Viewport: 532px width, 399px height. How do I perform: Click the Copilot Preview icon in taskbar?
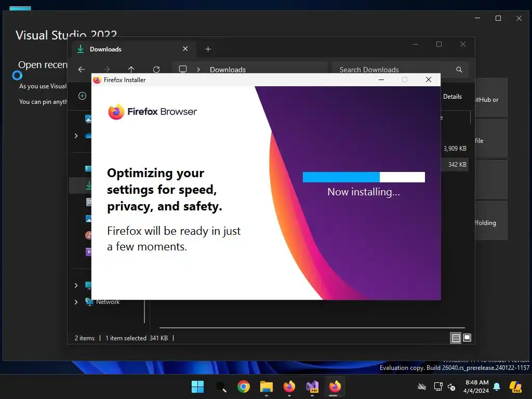tap(516, 387)
